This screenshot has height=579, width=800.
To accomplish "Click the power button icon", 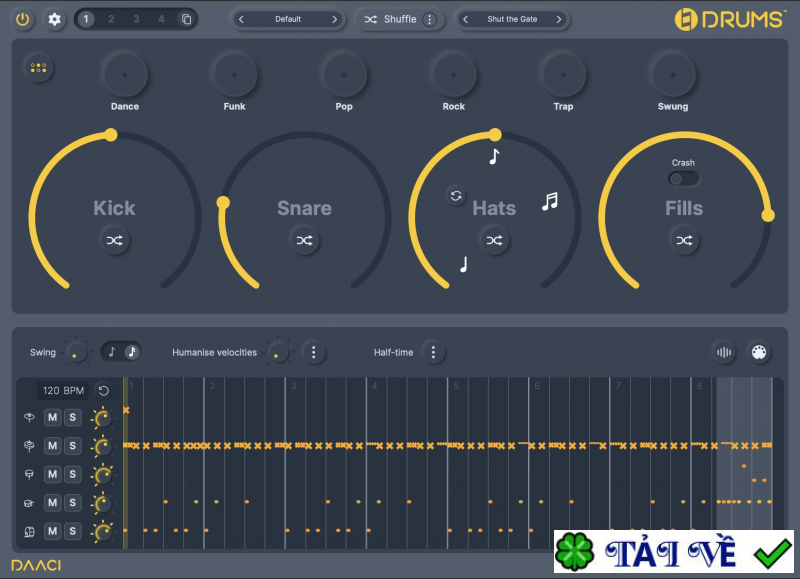I will (x=23, y=19).
